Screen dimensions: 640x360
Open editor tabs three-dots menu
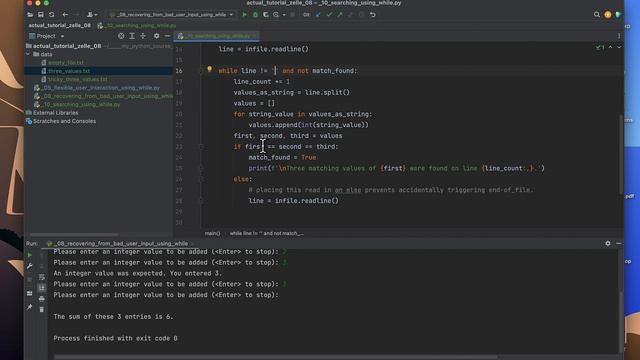coord(619,36)
